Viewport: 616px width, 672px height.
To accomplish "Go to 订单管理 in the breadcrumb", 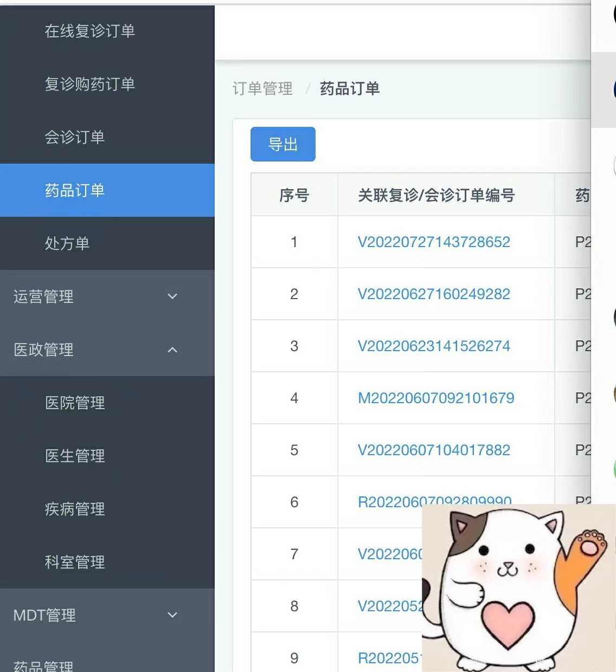I will click(x=262, y=88).
